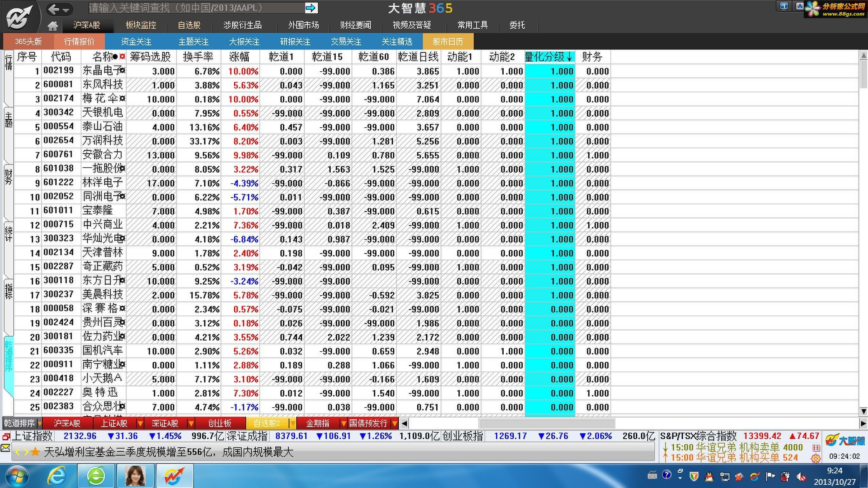Go back with the left arrow button
This screenshot has width=868, height=488.
(x=54, y=9)
